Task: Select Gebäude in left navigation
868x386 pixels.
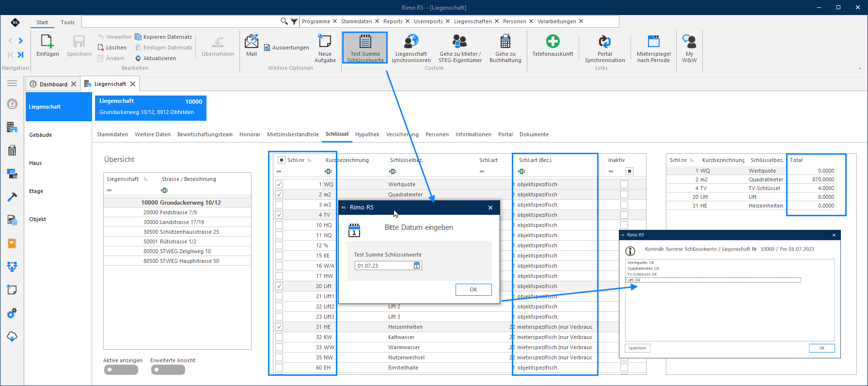Action: 41,135
